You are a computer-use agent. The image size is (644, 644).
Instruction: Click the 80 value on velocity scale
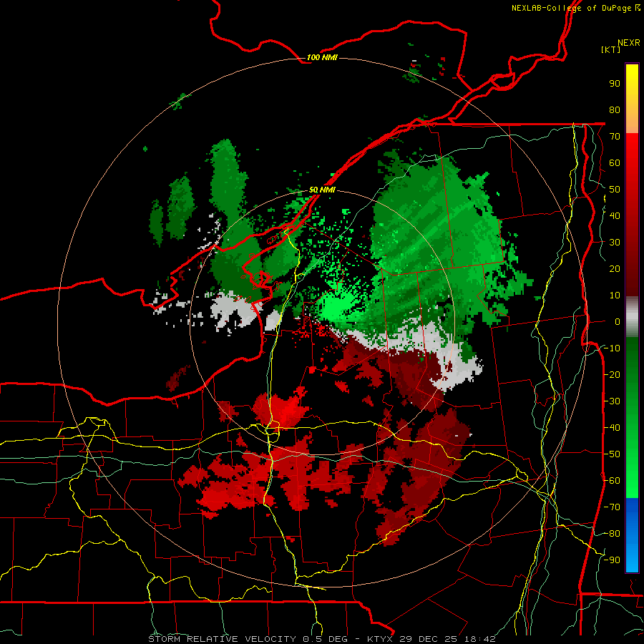pos(615,109)
